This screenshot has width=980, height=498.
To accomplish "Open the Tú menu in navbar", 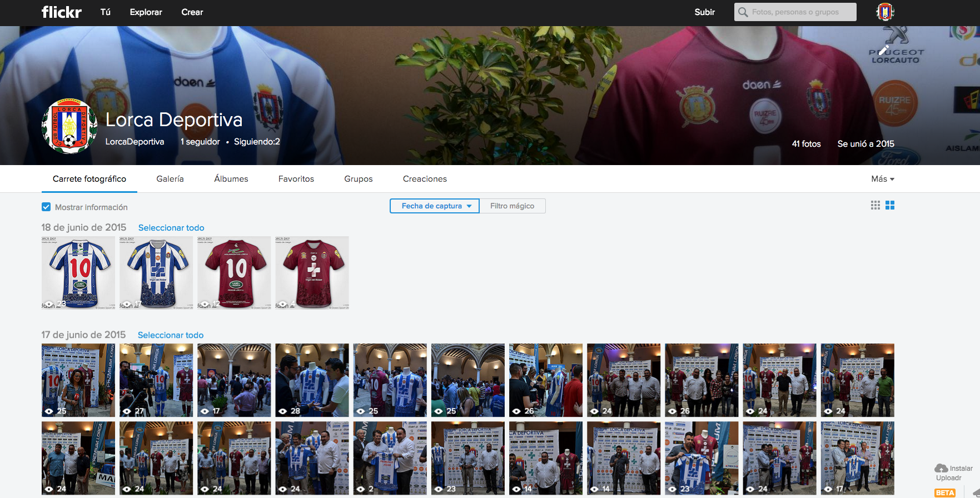I will [x=105, y=12].
